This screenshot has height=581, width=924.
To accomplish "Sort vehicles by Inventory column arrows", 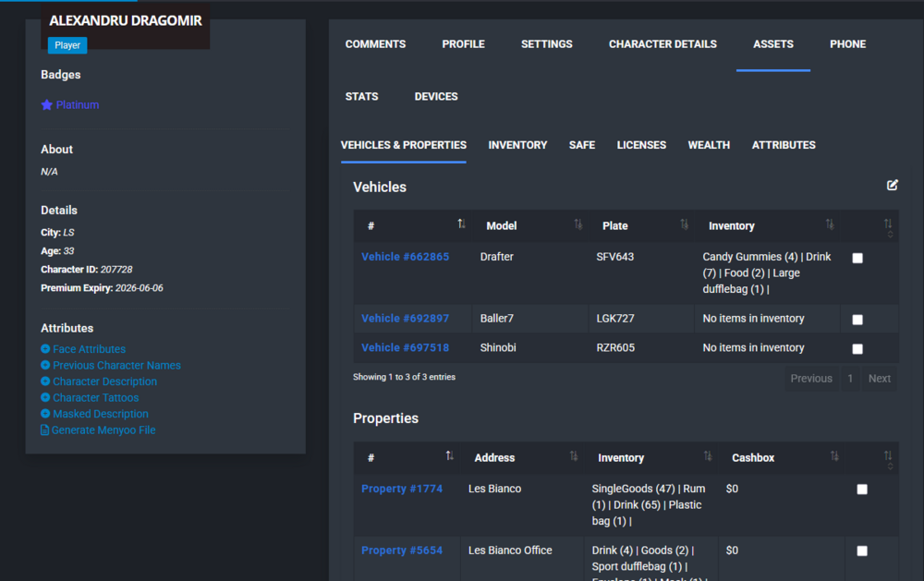I will click(830, 224).
